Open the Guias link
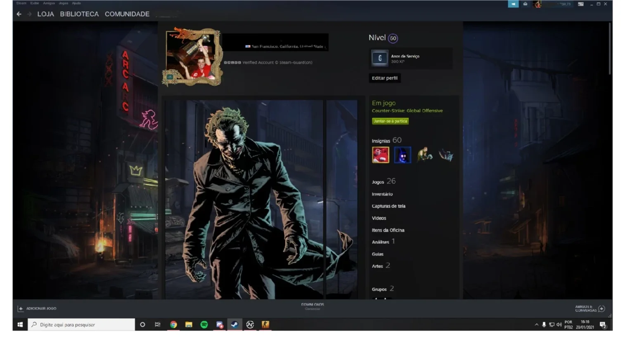This screenshot has width=644, height=362. [378, 254]
